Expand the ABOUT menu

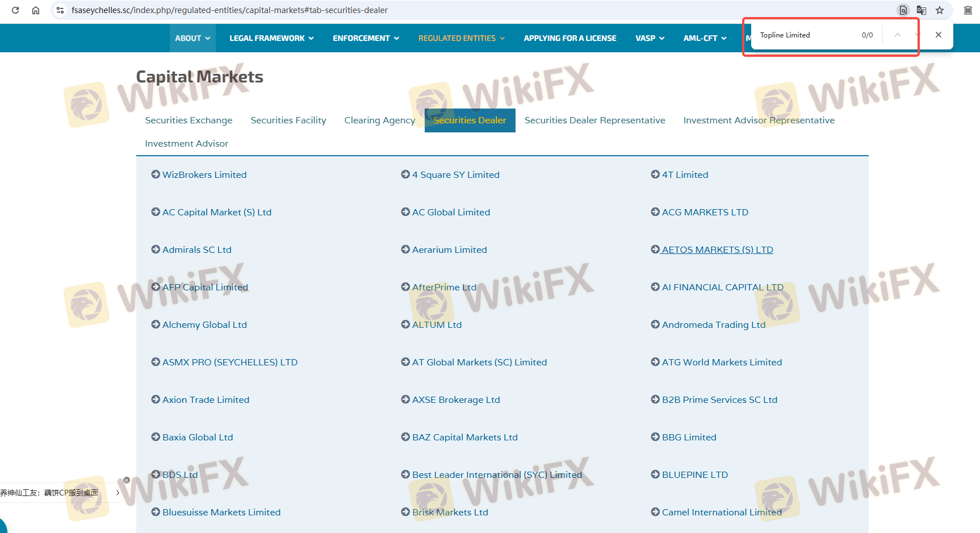(x=192, y=38)
